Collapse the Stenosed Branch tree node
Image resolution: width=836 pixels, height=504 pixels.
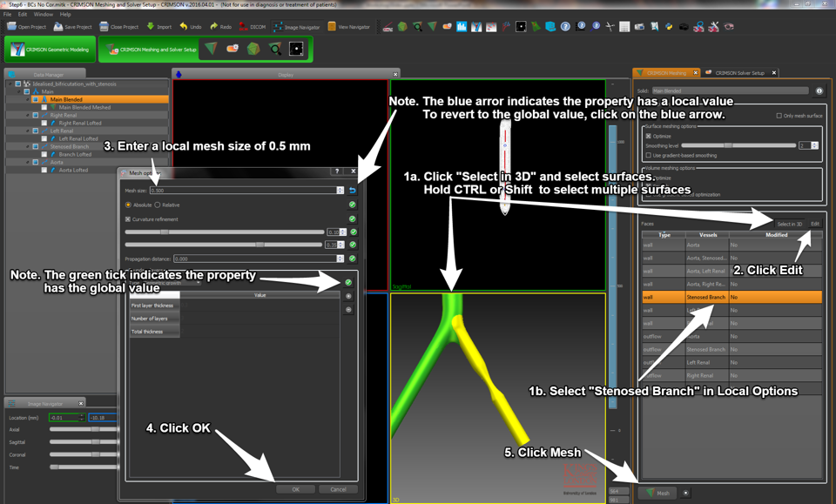(27, 146)
